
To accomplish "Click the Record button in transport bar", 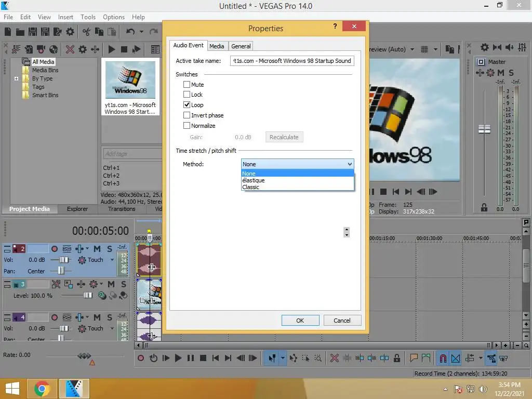I will coord(140,358).
